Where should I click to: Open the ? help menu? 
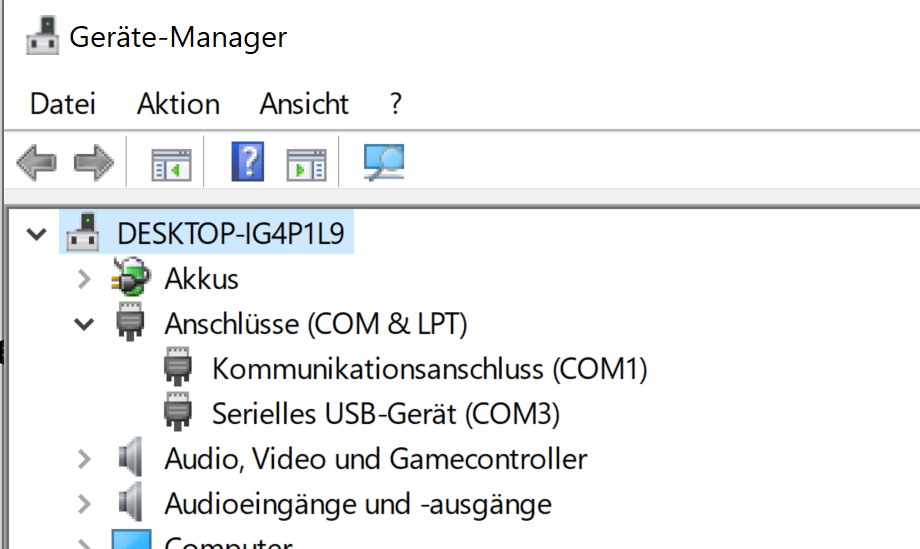pos(395,104)
